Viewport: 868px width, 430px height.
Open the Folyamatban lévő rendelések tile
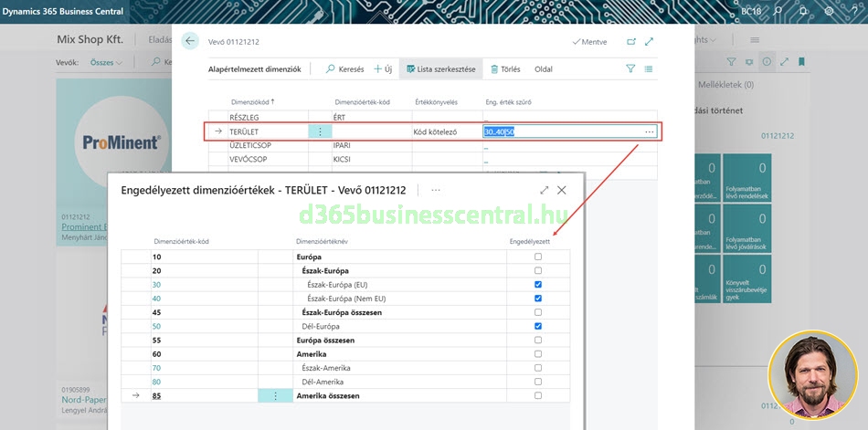tap(746, 178)
